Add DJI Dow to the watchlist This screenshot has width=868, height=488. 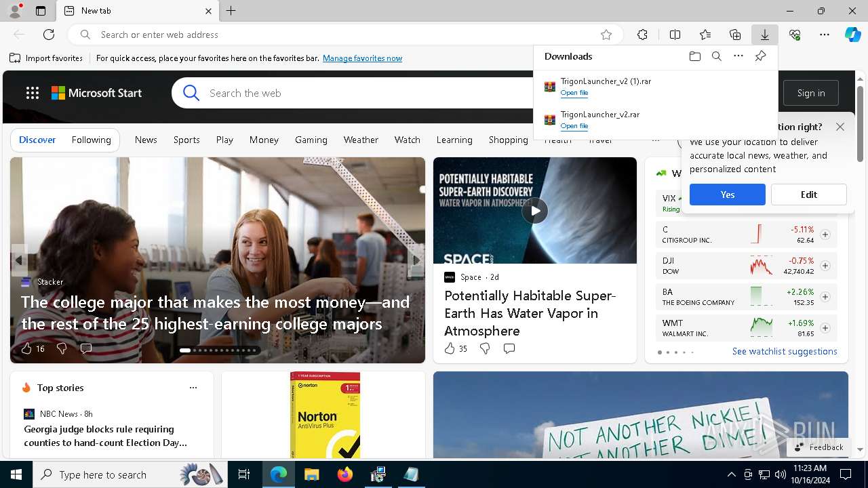(x=825, y=266)
